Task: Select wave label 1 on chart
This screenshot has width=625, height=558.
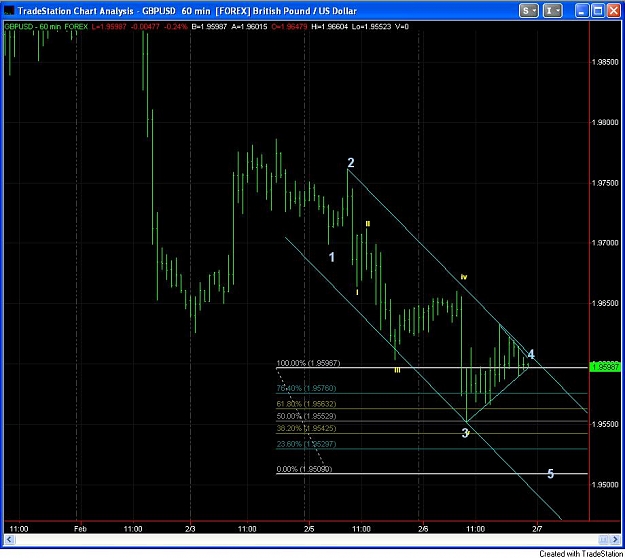Action: (332, 257)
